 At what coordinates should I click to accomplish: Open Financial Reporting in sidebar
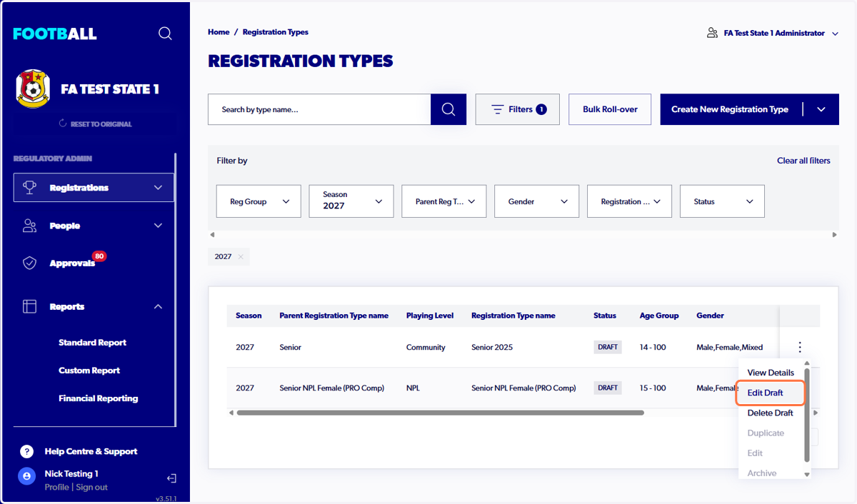pos(99,398)
